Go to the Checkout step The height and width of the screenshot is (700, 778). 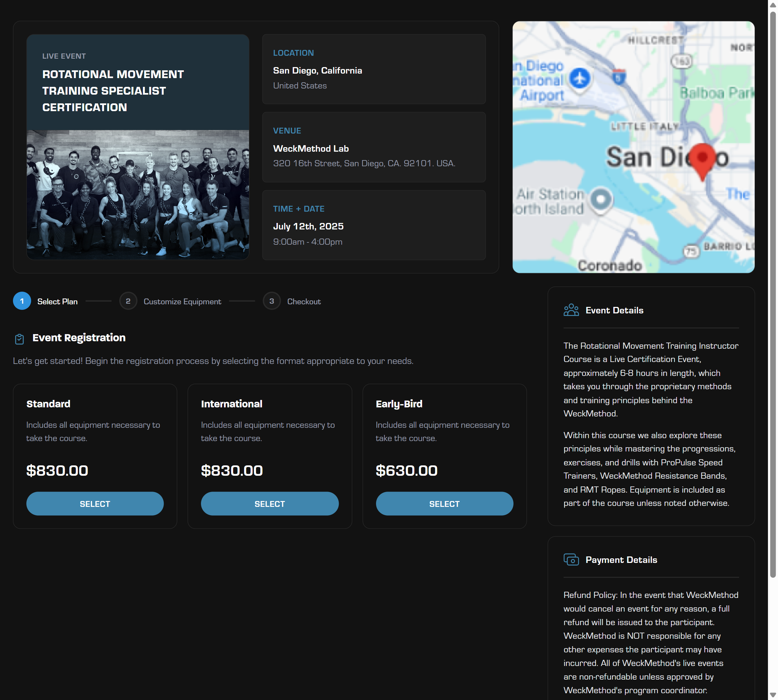(303, 301)
